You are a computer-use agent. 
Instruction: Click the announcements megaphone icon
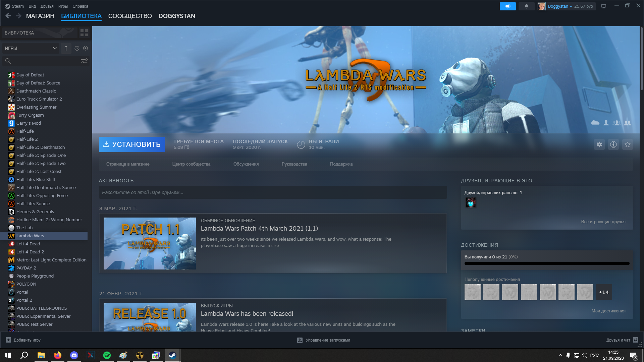pos(507,6)
